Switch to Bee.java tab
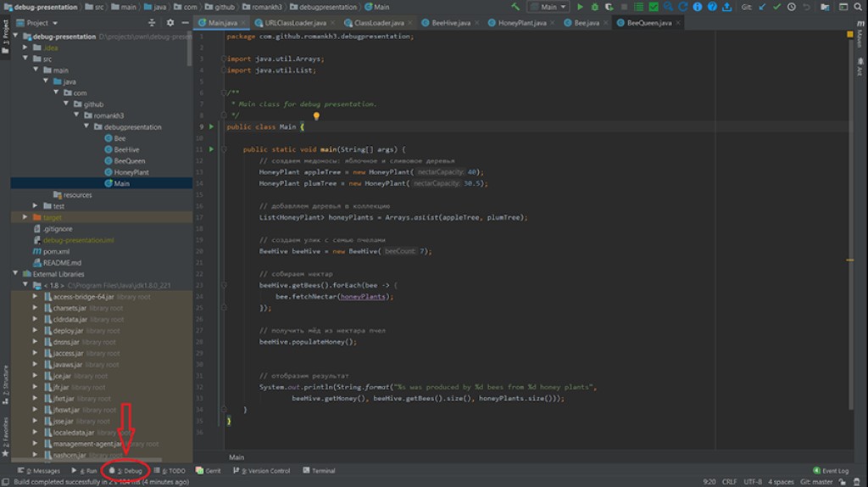Image resolution: width=868 pixels, height=487 pixels. (587, 23)
